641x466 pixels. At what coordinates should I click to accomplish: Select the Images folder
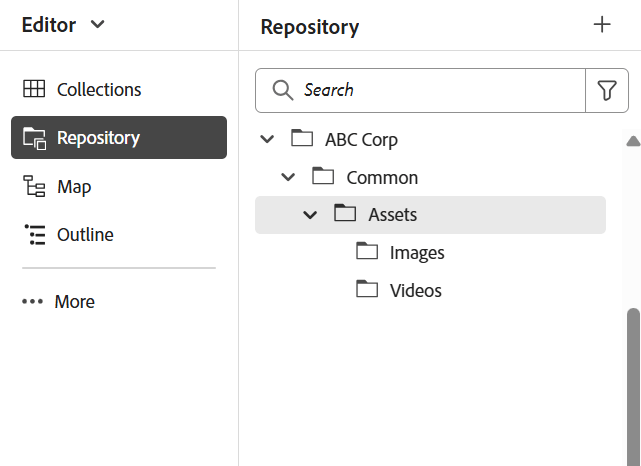pos(416,253)
